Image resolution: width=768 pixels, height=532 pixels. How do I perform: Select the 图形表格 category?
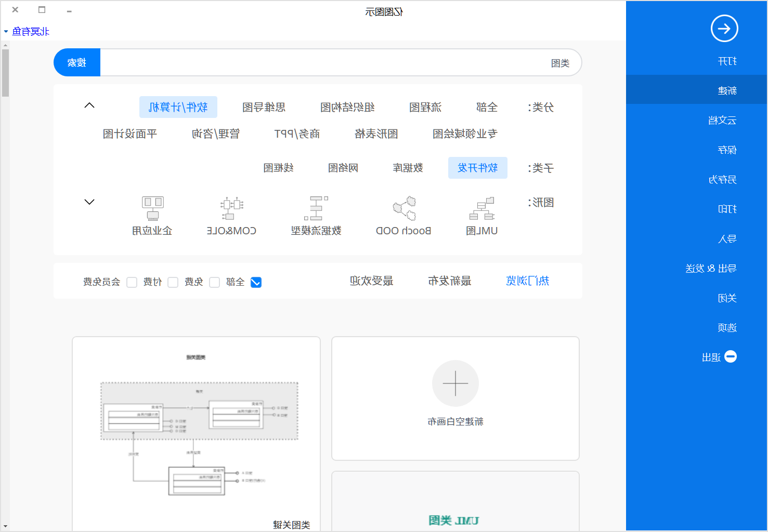click(376, 134)
